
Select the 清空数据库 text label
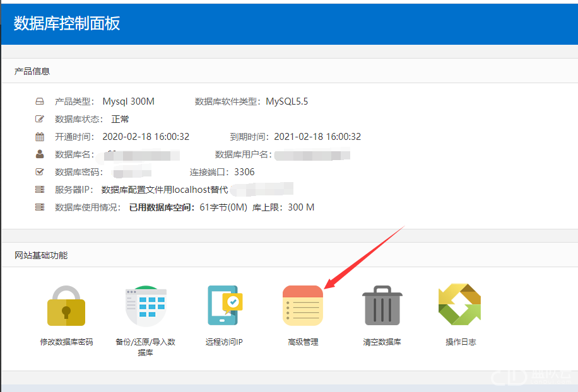point(382,342)
